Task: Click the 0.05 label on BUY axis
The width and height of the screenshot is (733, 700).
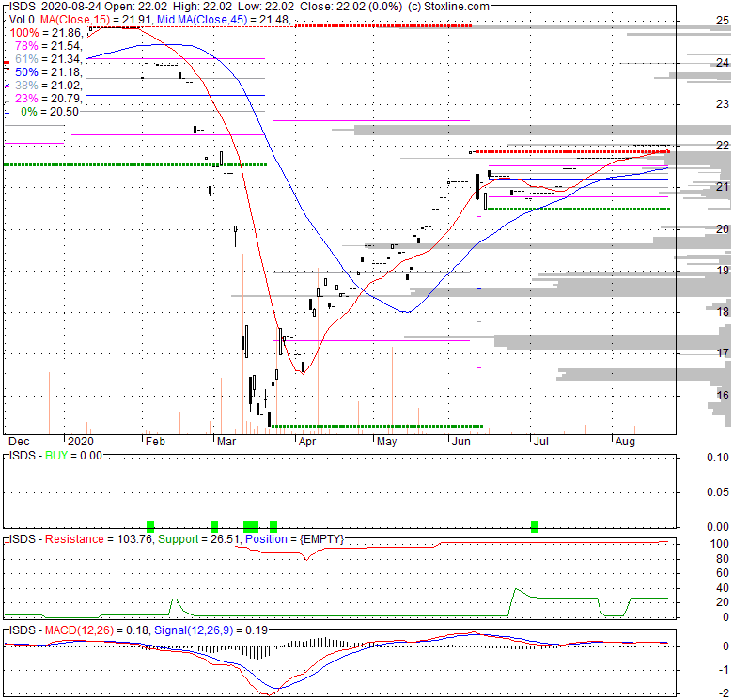Action: [x=718, y=492]
